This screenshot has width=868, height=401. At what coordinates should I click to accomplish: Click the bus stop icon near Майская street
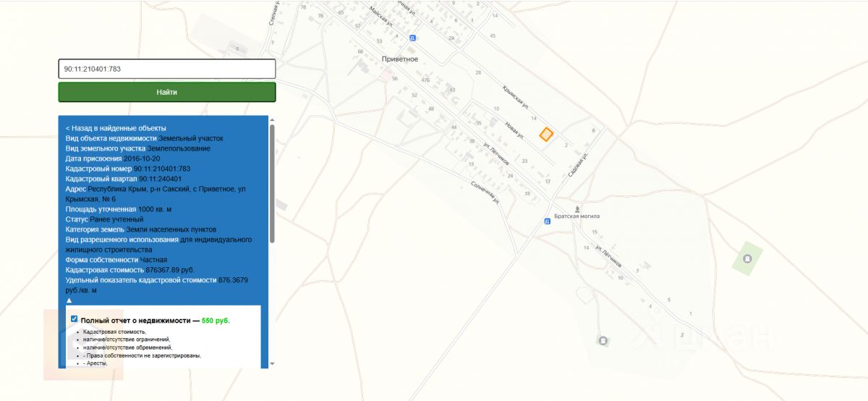pyautogui.click(x=412, y=38)
